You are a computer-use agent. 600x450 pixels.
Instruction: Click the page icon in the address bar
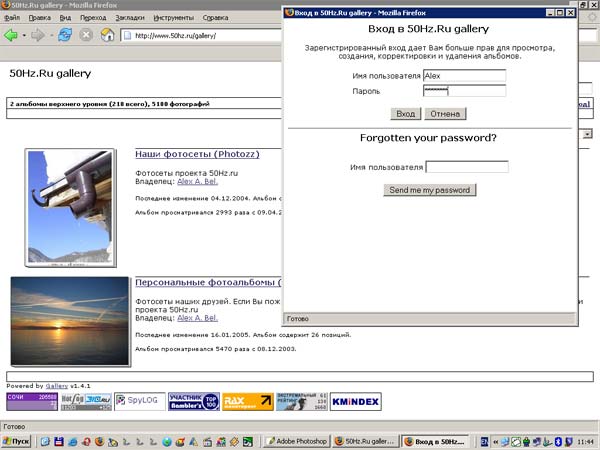[x=128, y=36]
